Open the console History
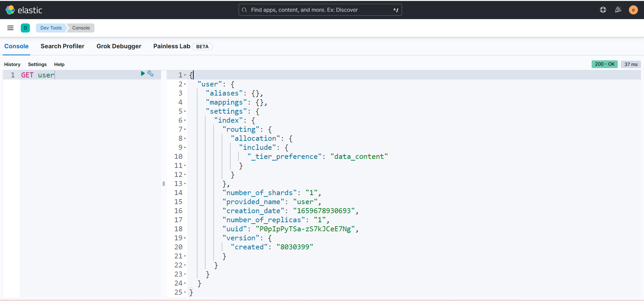Image resolution: width=644 pixels, height=301 pixels. (x=12, y=64)
